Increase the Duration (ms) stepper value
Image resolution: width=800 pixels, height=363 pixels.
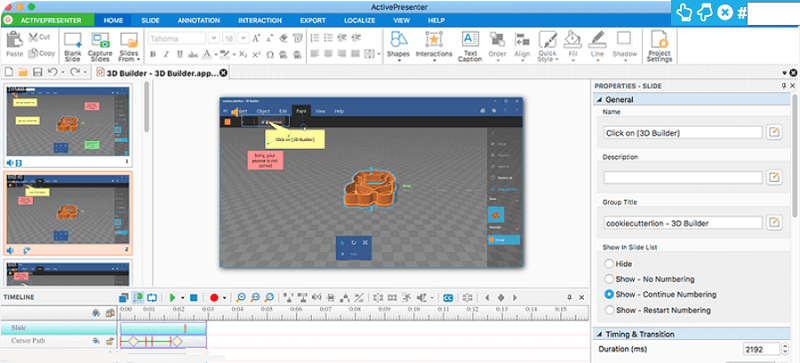point(785,346)
